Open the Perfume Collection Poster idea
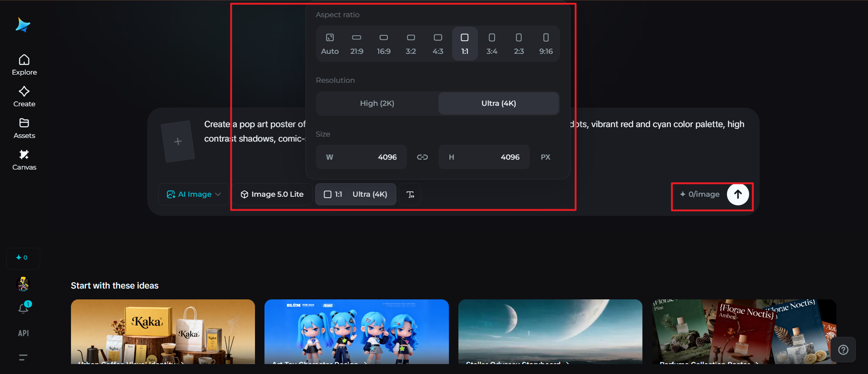The width and height of the screenshot is (868, 374). point(744,332)
